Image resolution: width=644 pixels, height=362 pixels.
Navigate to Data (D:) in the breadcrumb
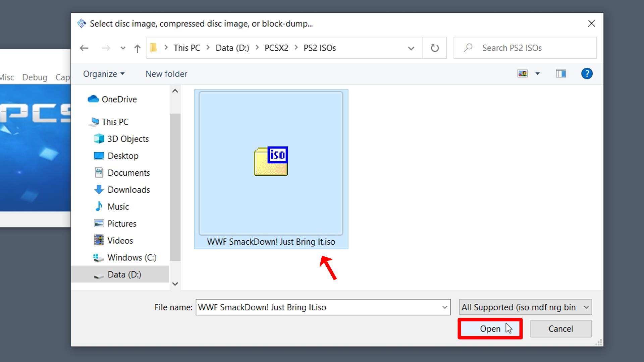point(232,48)
